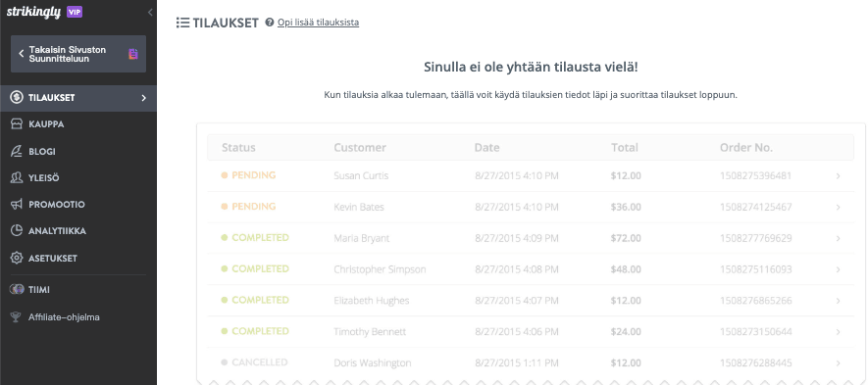The image size is (868, 385).
Task: Open the Tiimi menu item
Action: click(x=78, y=289)
